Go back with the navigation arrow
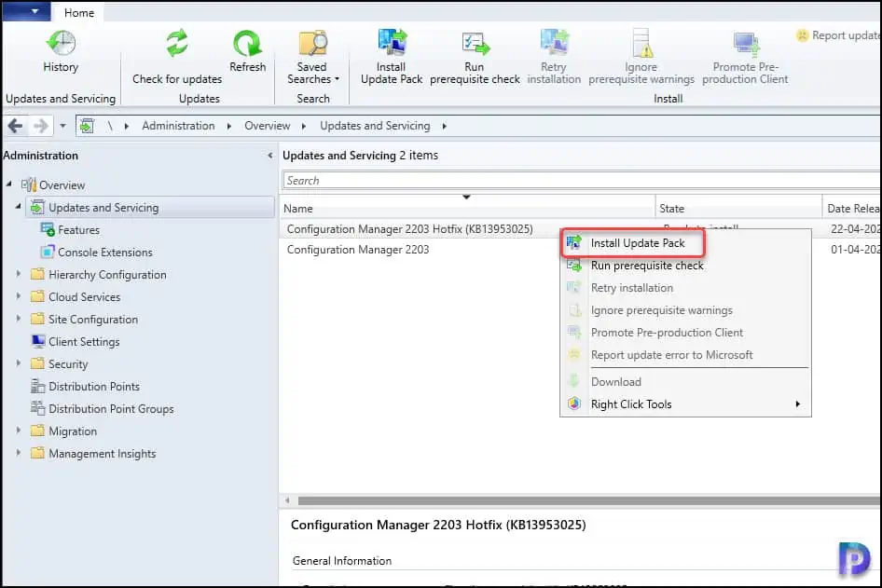The width and height of the screenshot is (882, 588). click(x=16, y=126)
